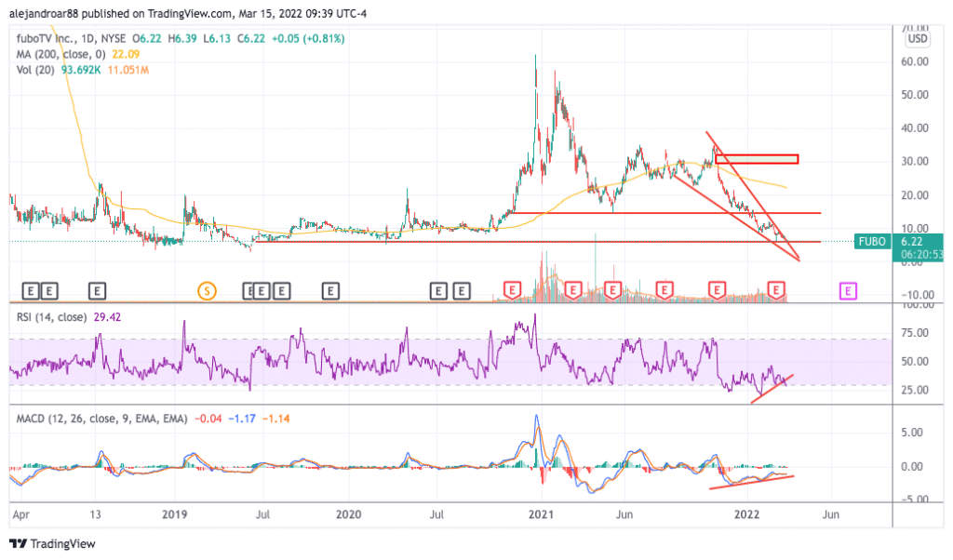Click the Apr time axis label

pyautogui.click(x=20, y=514)
